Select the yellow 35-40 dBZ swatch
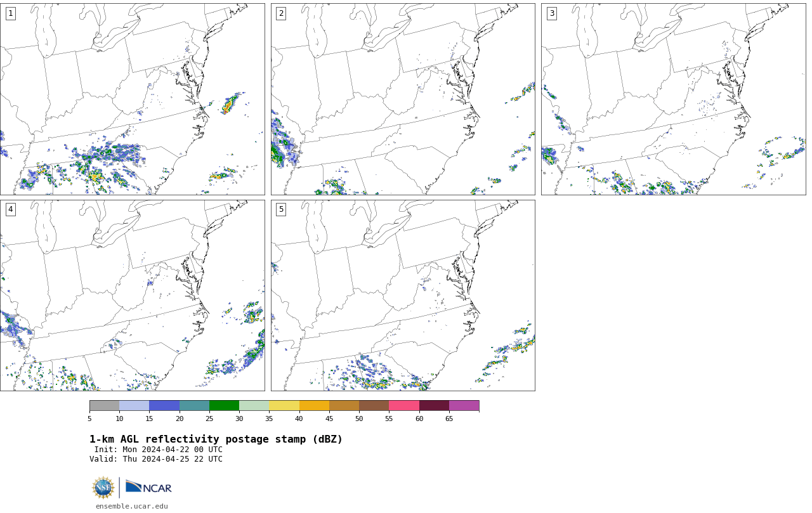This screenshot has width=812, height=513. (x=284, y=406)
